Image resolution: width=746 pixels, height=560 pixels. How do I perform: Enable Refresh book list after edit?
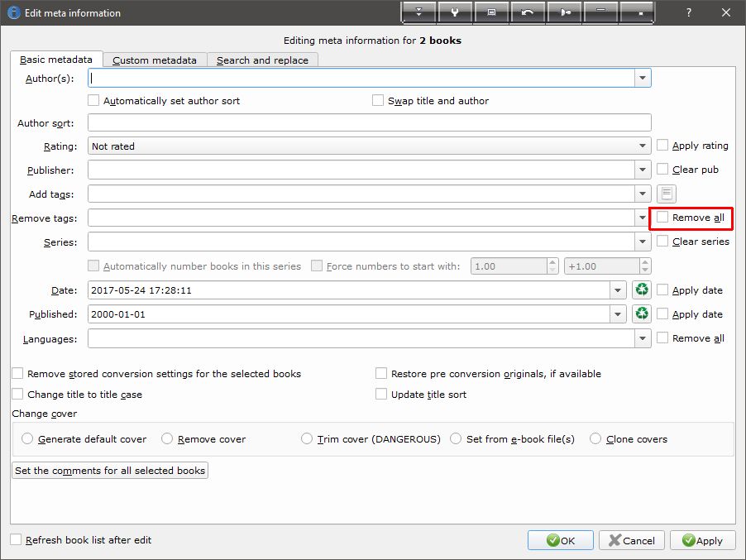[x=16, y=539]
